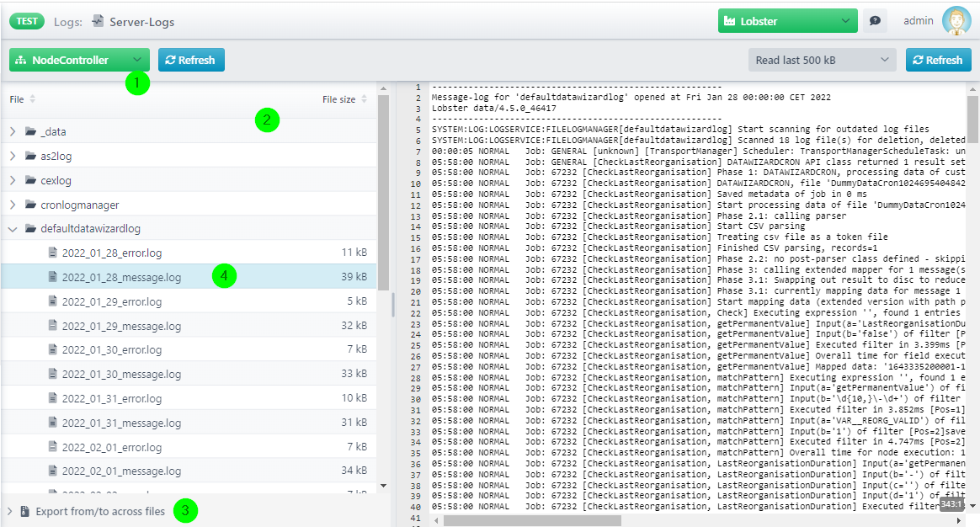Click file icon of 2022_01_28_message.log

[x=53, y=276]
